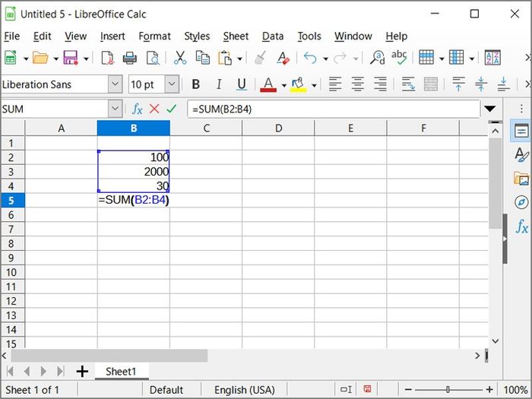Run the spelling check
Image resolution: width=532 pixels, height=399 pixels.
pos(399,58)
